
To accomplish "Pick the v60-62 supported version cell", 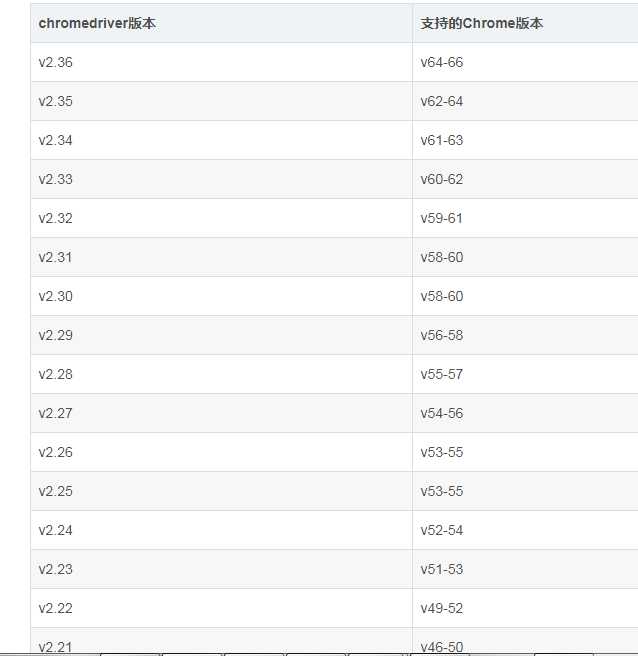I will (x=525, y=179).
